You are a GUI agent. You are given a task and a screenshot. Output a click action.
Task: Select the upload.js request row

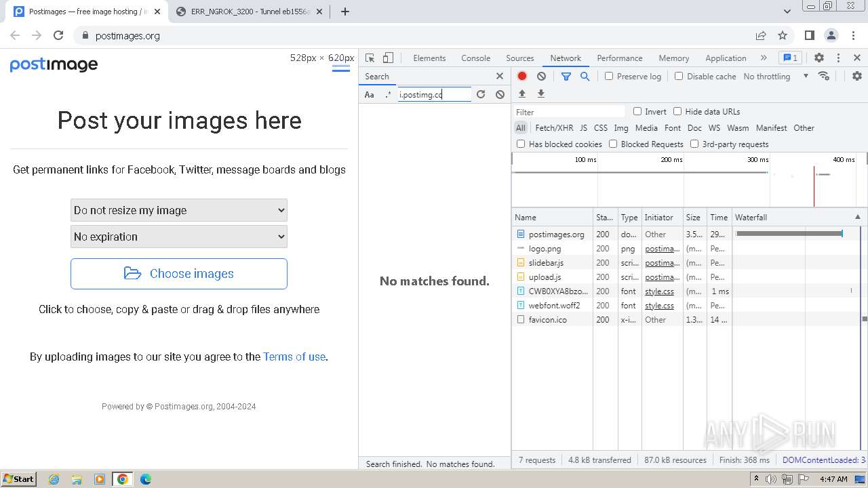(689, 277)
